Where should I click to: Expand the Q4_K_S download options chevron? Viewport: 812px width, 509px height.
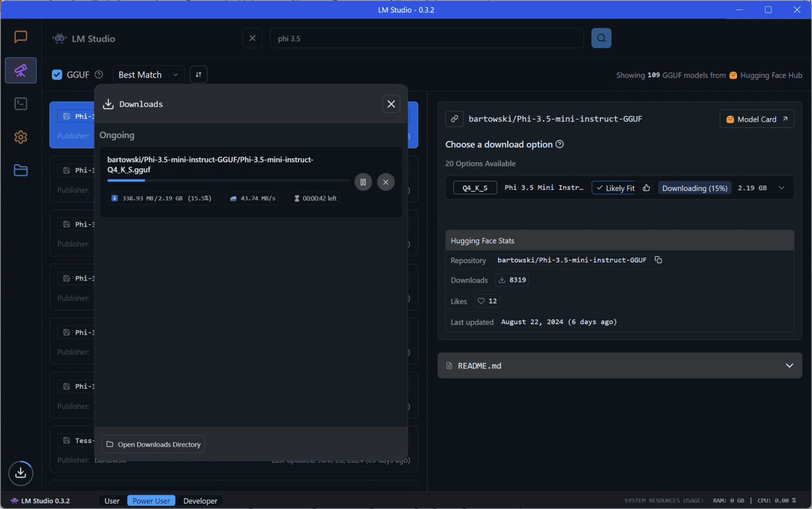click(x=781, y=187)
